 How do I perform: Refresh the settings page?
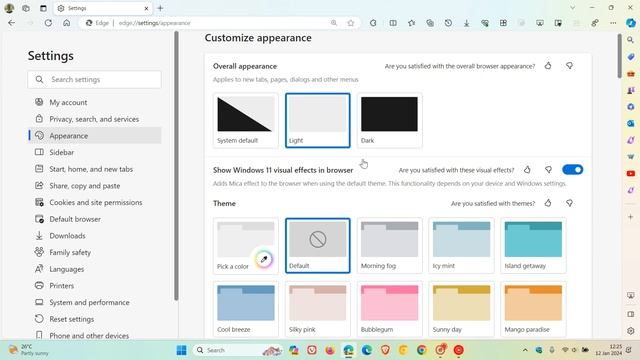[48, 23]
